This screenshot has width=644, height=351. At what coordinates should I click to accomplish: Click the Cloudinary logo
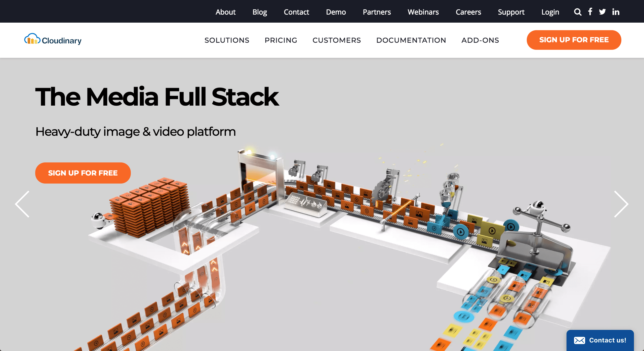tap(53, 40)
